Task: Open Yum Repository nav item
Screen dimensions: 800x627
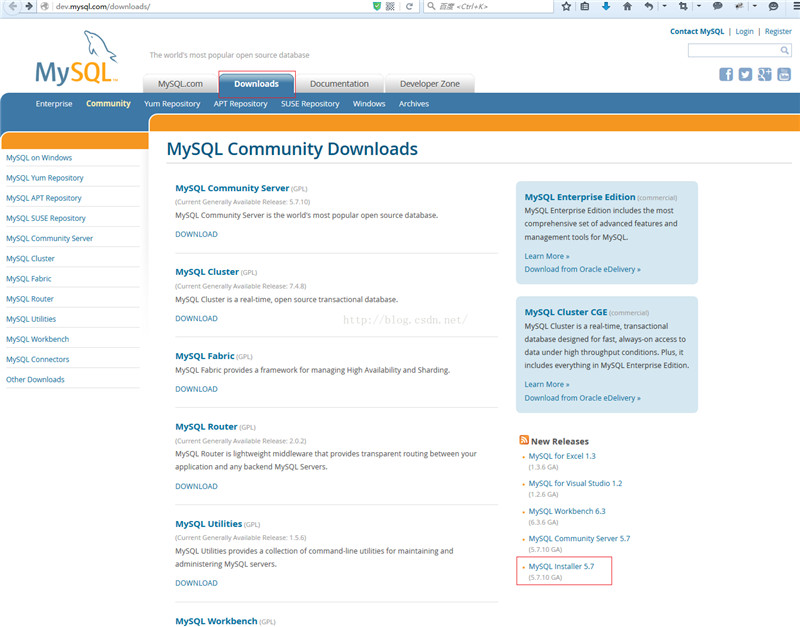Action: coord(172,104)
